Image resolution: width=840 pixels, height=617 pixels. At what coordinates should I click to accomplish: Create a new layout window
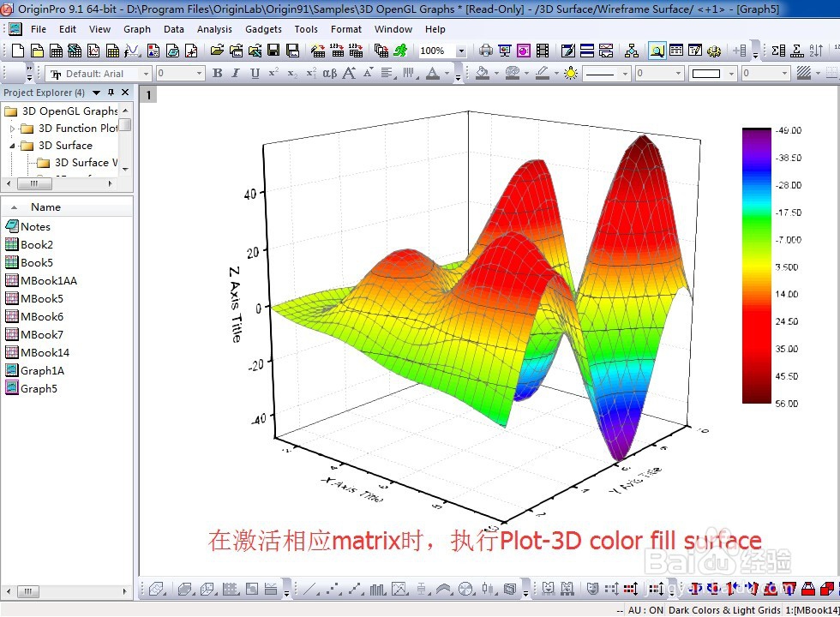point(153,51)
